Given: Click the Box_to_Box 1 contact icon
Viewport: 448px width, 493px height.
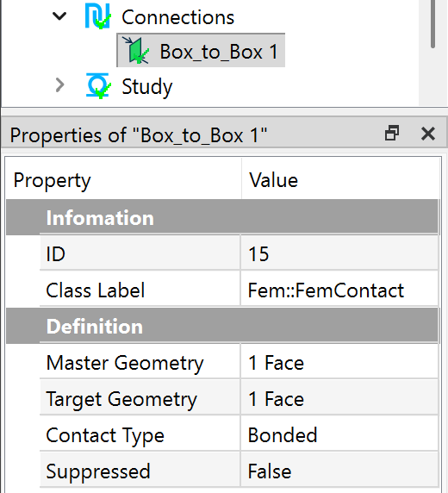Looking at the screenshot, I should [136, 51].
